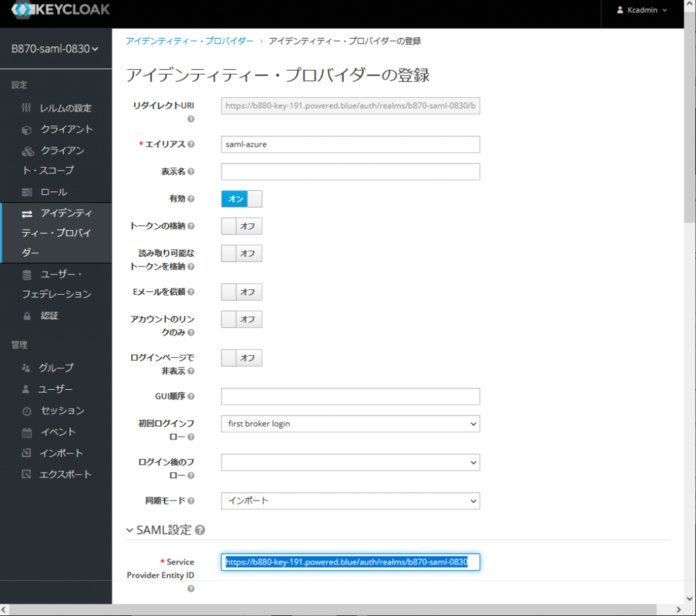
Task: Select the レルムの設定 (Realm Settings) sidebar icon
Action: click(26, 107)
